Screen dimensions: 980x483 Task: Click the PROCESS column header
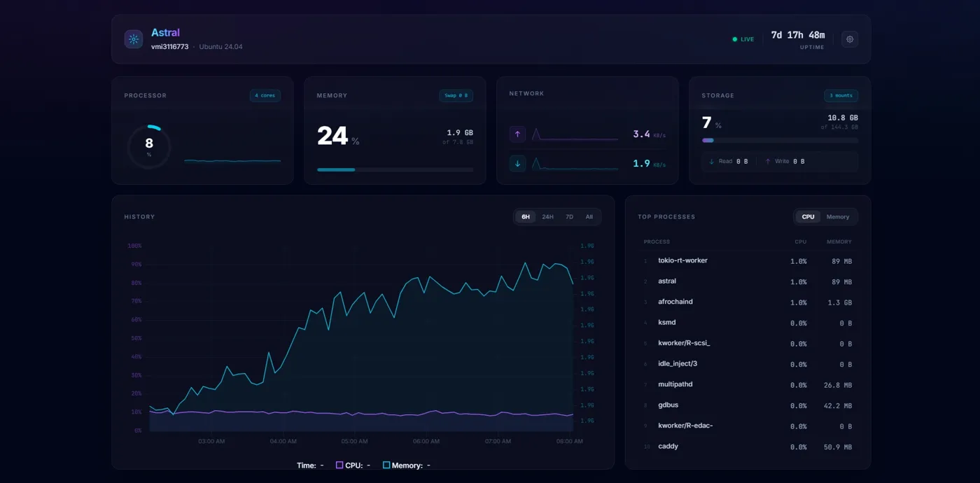657,241
